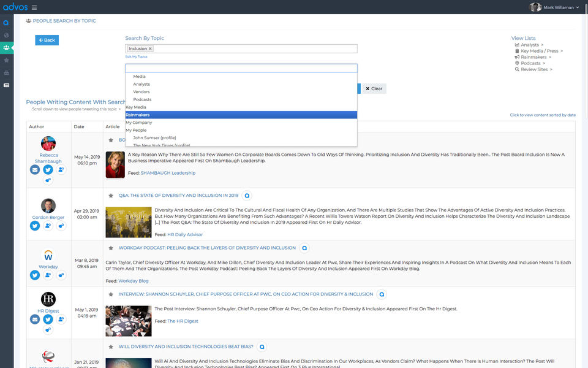The height and width of the screenshot is (368, 588).
Task: Email HR Digest via envelope icon
Action: (35, 320)
